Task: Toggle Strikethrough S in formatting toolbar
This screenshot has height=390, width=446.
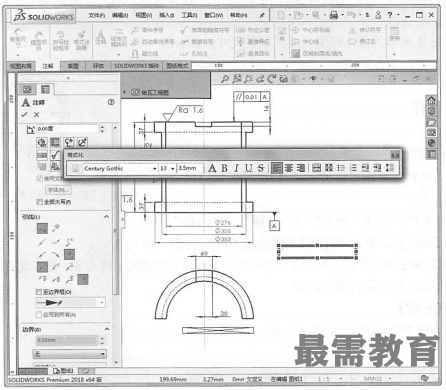Action: [261, 168]
